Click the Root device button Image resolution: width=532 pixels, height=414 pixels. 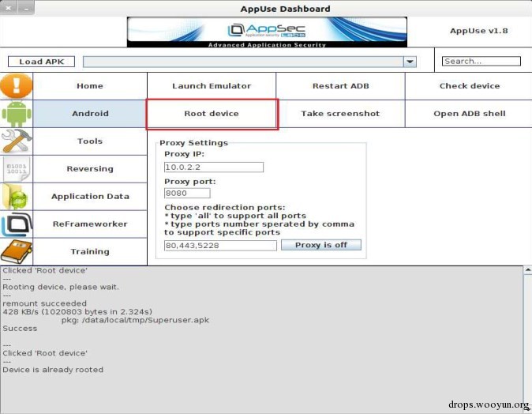(212, 114)
